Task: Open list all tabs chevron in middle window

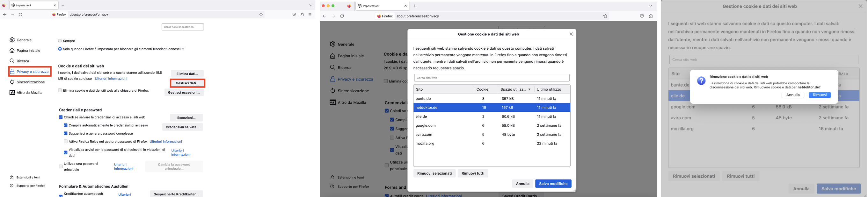Action: click(x=651, y=6)
